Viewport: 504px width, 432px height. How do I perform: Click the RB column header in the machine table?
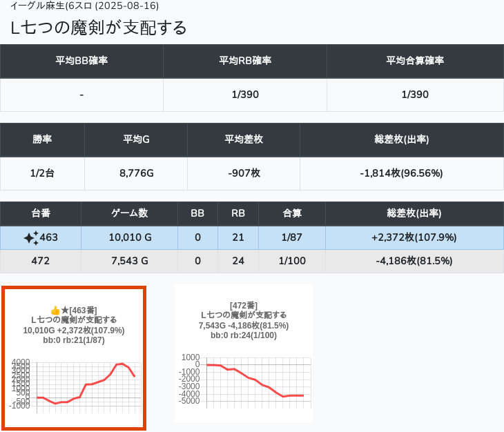tap(238, 213)
